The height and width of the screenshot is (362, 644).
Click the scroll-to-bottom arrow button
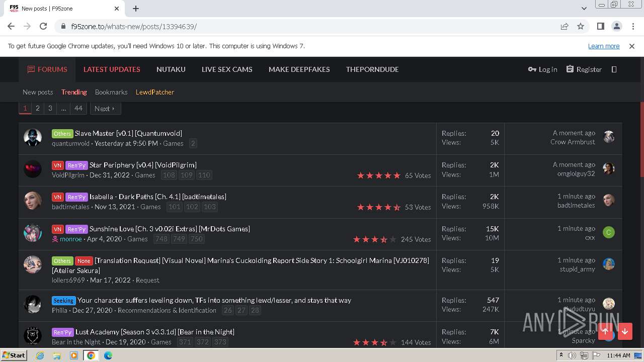(x=625, y=331)
